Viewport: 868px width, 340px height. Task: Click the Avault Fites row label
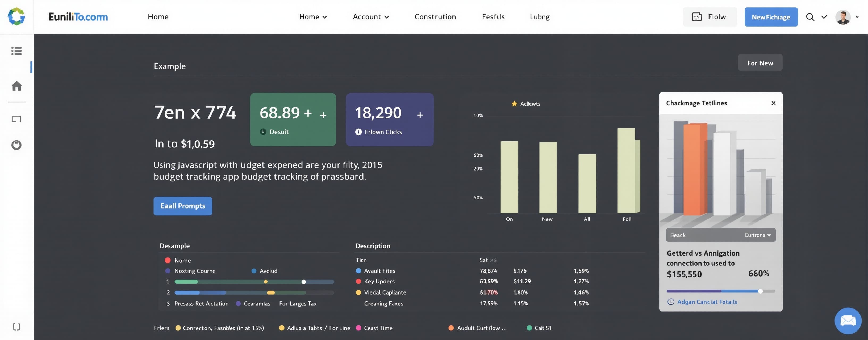[x=379, y=271]
